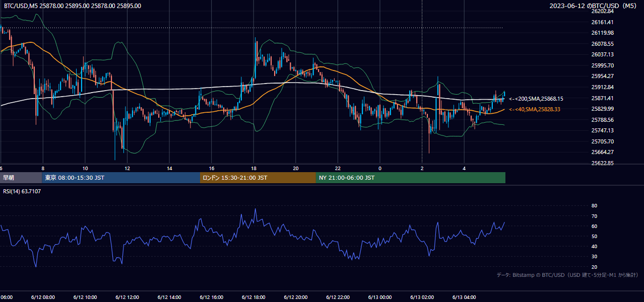Click price axis value 26202.84
644x302 pixels.
point(602,11)
